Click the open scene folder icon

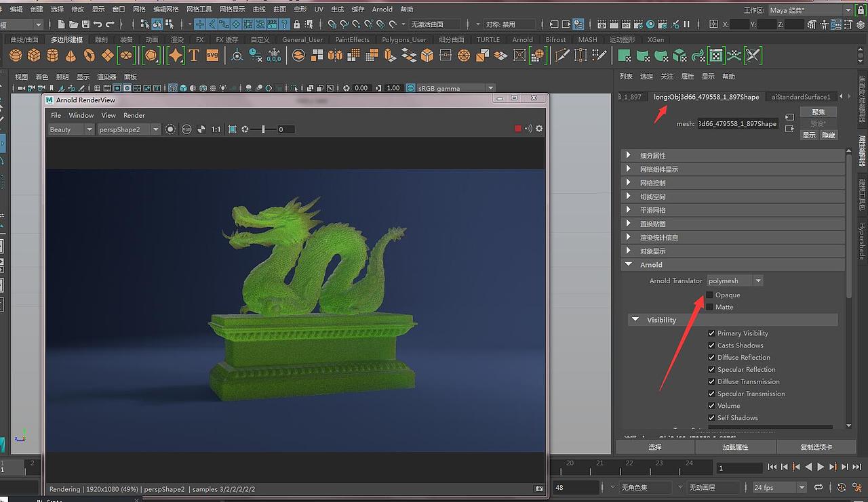(x=74, y=24)
